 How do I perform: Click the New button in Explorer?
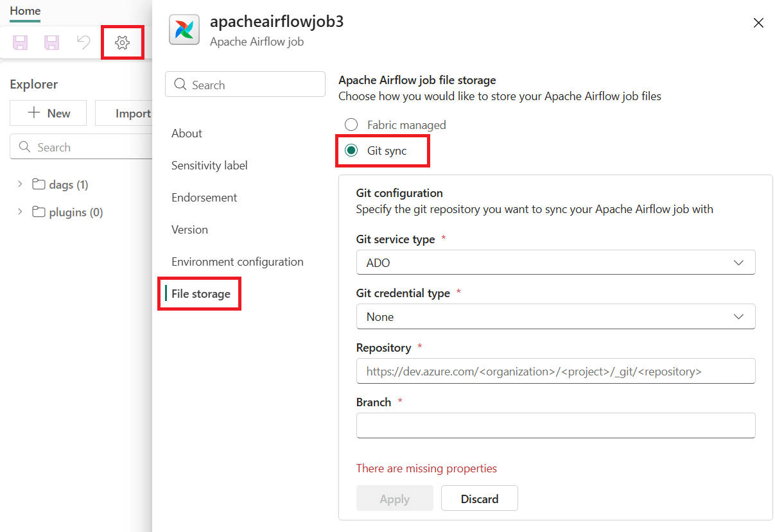pos(49,113)
